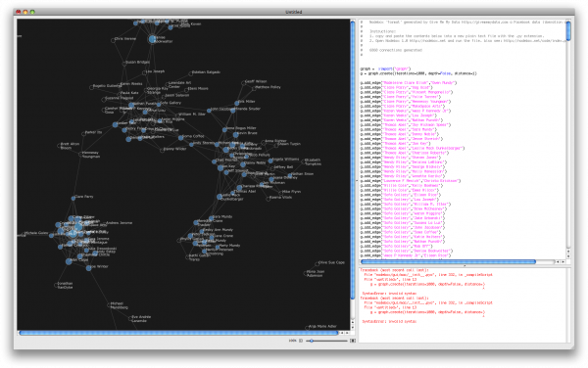Image resolution: width=588 pixels, height=368 pixels.
Task: Click the canvas vertical scrollbar thumb
Action: [353, 161]
